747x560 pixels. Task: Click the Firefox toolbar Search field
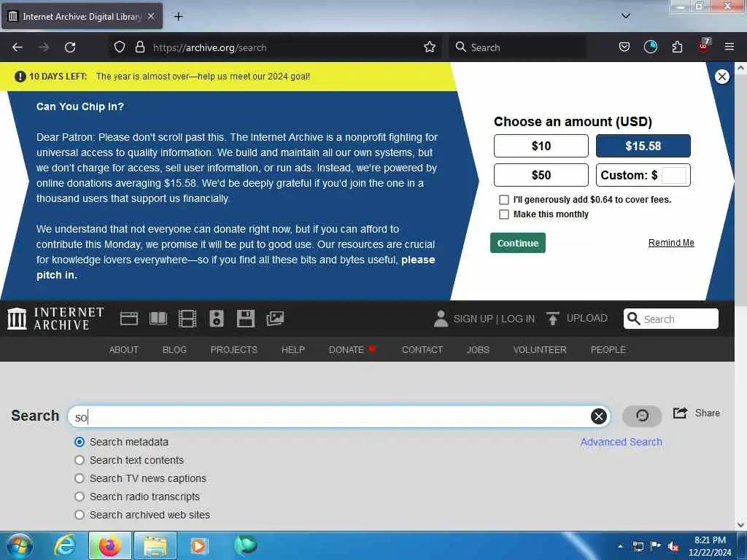coord(517,47)
